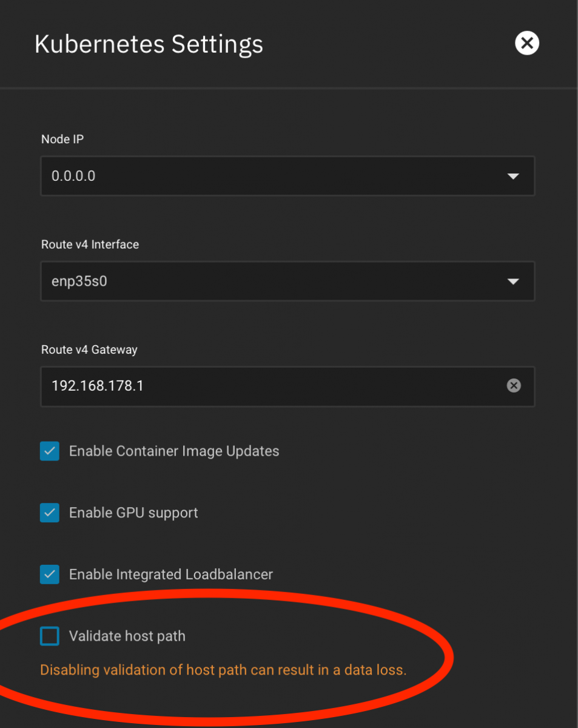Click the circled X icon in gateway field

click(x=514, y=386)
